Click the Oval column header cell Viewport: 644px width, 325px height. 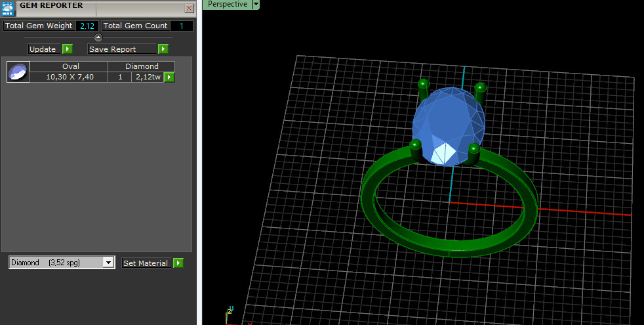pos(69,66)
